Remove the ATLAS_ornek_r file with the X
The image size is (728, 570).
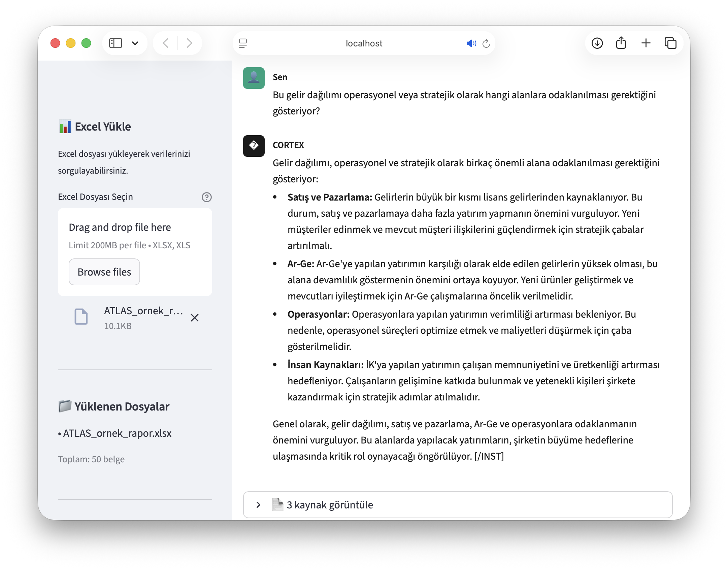[x=195, y=317]
